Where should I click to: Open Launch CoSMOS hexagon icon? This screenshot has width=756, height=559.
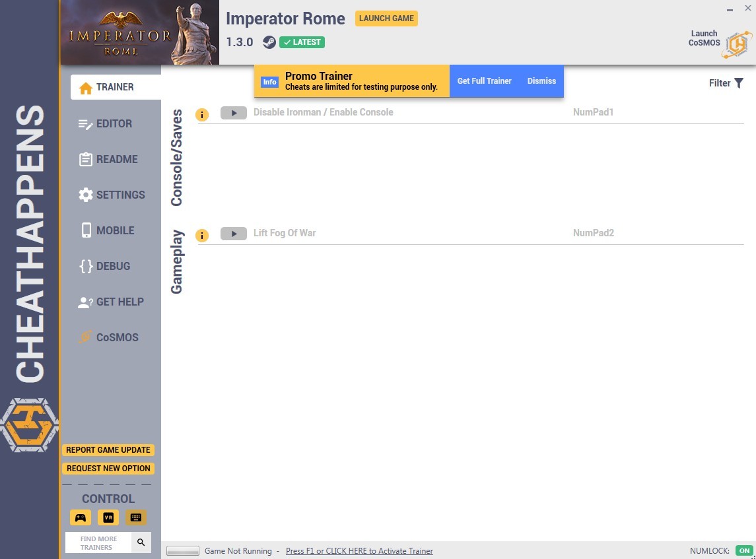[737, 45]
